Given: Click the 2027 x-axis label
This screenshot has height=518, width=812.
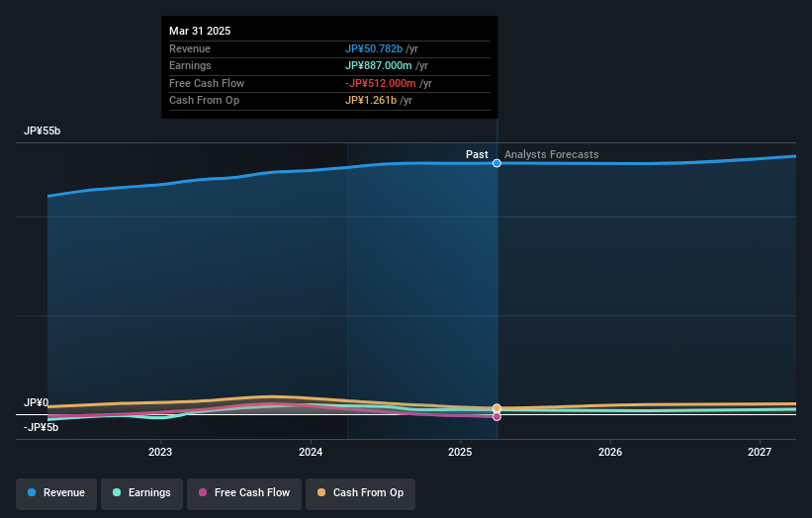Looking at the screenshot, I should (760, 453).
